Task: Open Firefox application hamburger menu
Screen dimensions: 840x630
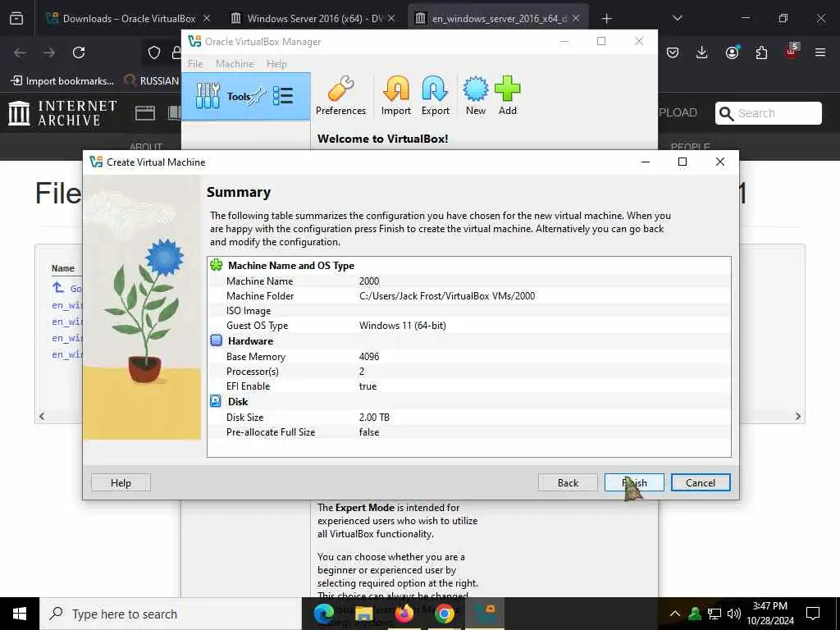Action: click(x=820, y=52)
